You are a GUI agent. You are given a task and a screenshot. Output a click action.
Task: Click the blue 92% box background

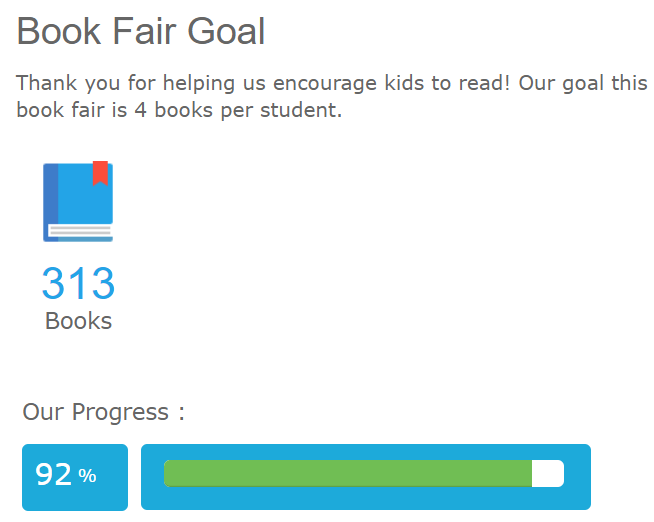pos(75,477)
